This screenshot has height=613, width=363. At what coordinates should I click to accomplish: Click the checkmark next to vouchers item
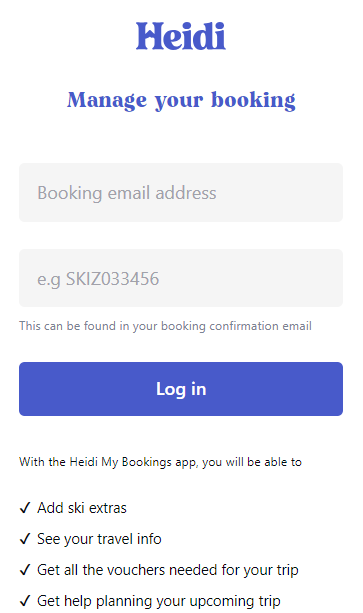pyautogui.click(x=25, y=570)
